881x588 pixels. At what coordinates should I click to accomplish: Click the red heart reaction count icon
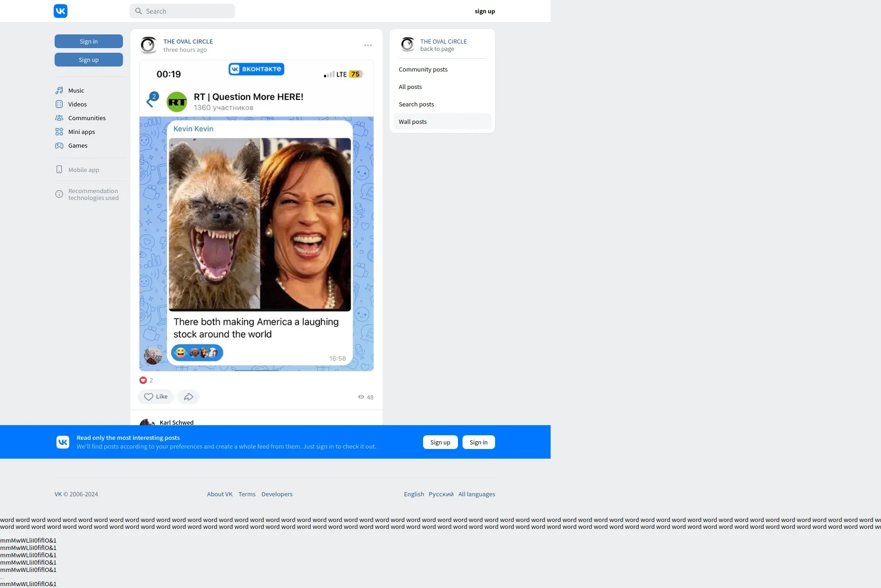(x=143, y=380)
